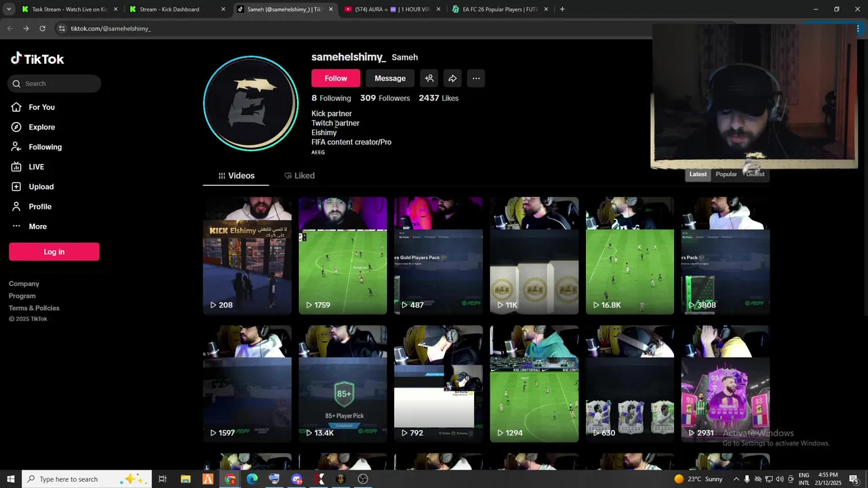The width and height of the screenshot is (868, 488).
Task: Go forward in browser history
Action: tap(26, 28)
